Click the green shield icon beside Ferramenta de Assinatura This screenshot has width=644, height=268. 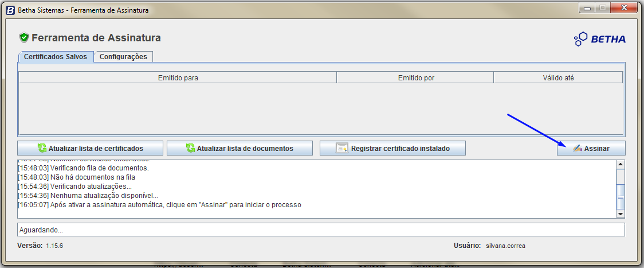pos(24,38)
